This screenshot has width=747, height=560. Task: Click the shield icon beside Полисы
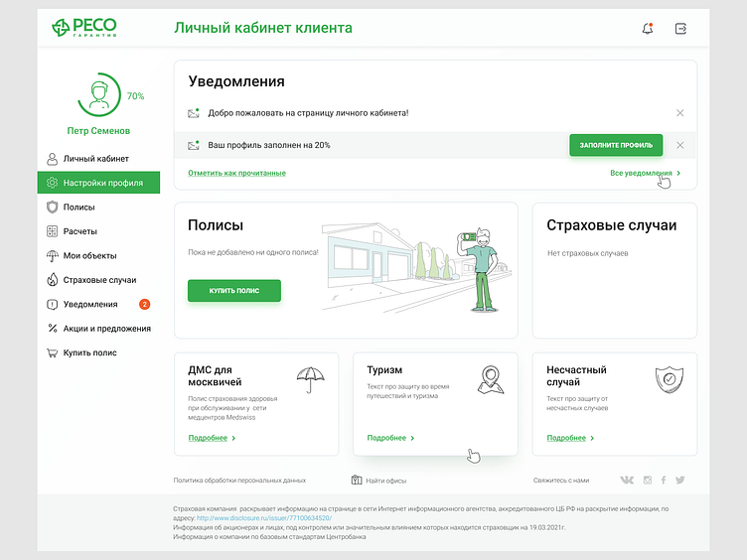[52, 208]
